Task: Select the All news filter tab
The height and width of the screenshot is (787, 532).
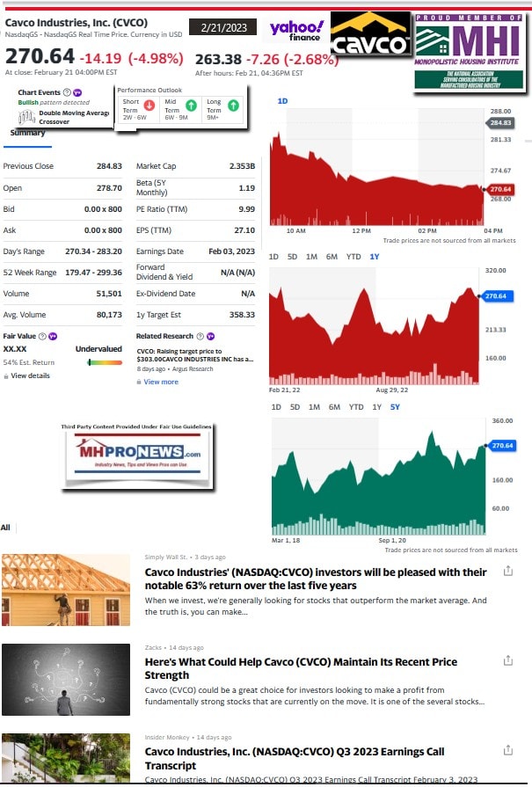Action: click(5, 528)
